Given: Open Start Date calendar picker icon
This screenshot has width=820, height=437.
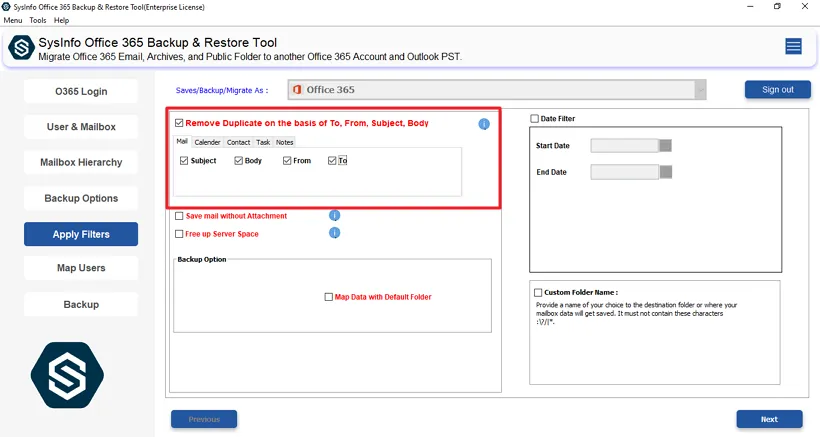Looking at the screenshot, I should pos(666,145).
